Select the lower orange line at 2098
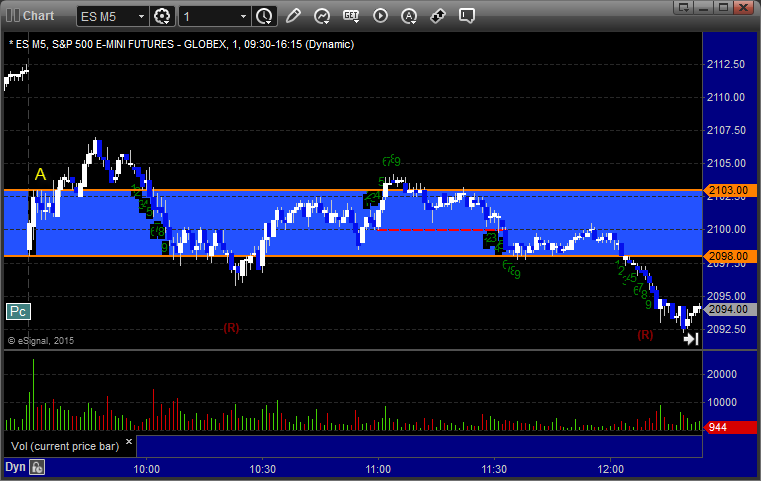Viewport: 761px width, 481px height. point(353,256)
